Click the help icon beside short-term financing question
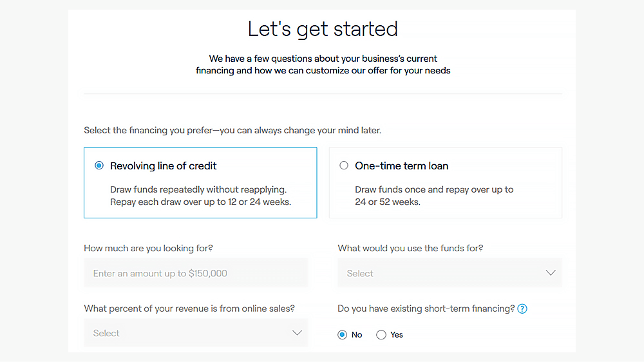 click(x=522, y=309)
